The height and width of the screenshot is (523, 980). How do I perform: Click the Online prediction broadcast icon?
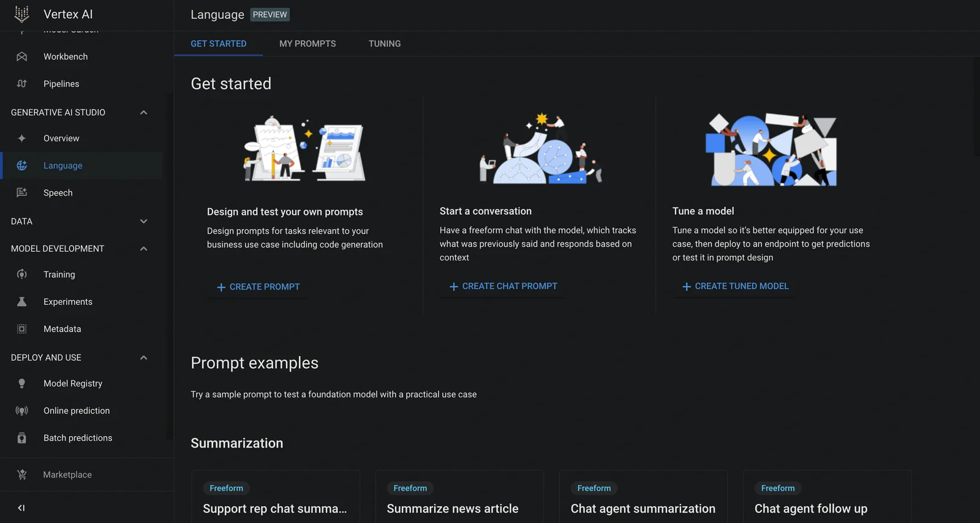pos(22,410)
